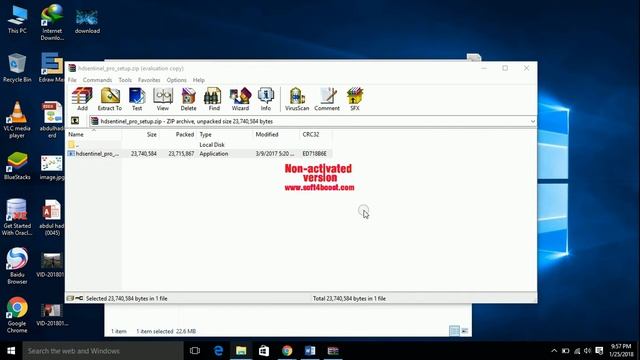Select image.jpg desktop file
This screenshot has width=640, height=360.
click(52, 167)
